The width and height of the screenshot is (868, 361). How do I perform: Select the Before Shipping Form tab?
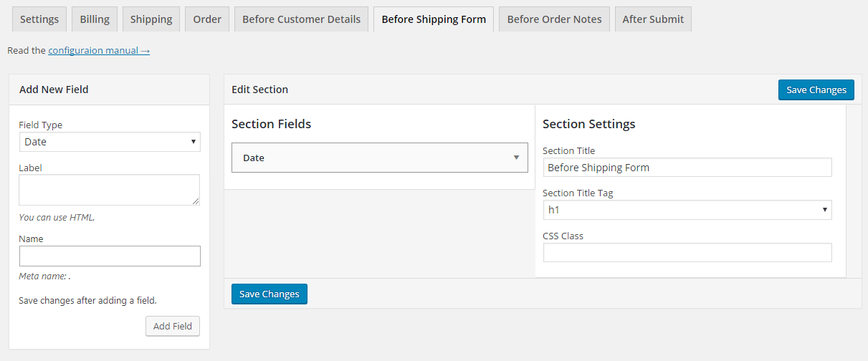[434, 19]
